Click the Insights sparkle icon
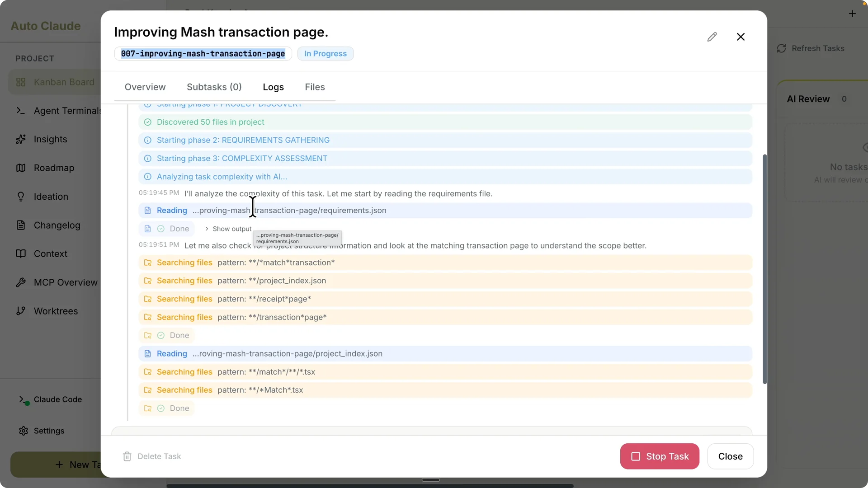868x488 pixels. 21,139
